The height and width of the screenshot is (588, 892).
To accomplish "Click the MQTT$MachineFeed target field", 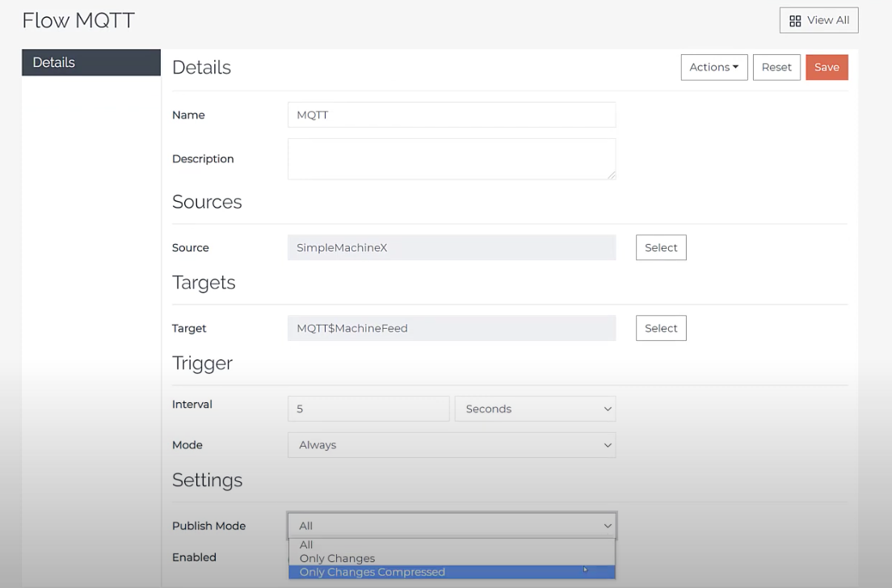I will [x=451, y=328].
